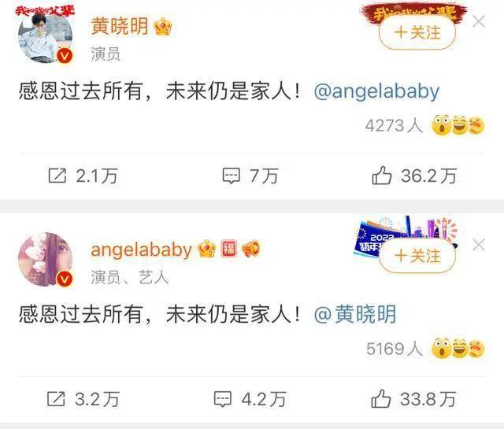
Task: Open angelababy's profile avatar
Action: click(46, 259)
